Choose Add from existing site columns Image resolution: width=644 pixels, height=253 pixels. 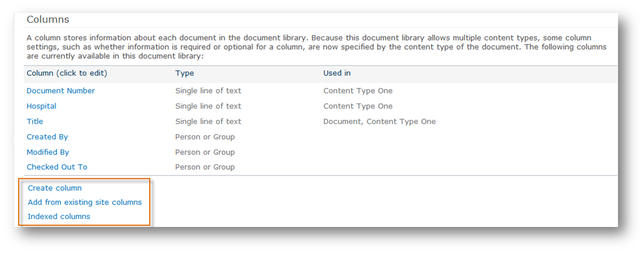(85, 202)
